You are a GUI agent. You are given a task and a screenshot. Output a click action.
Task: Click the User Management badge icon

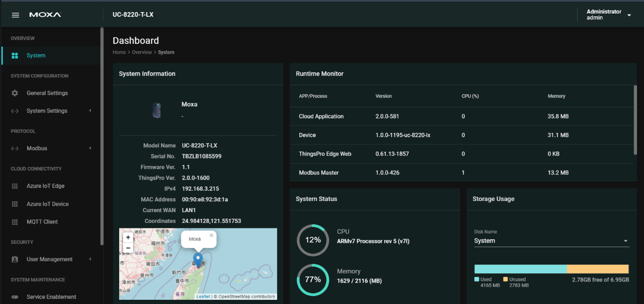(x=15, y=259)
